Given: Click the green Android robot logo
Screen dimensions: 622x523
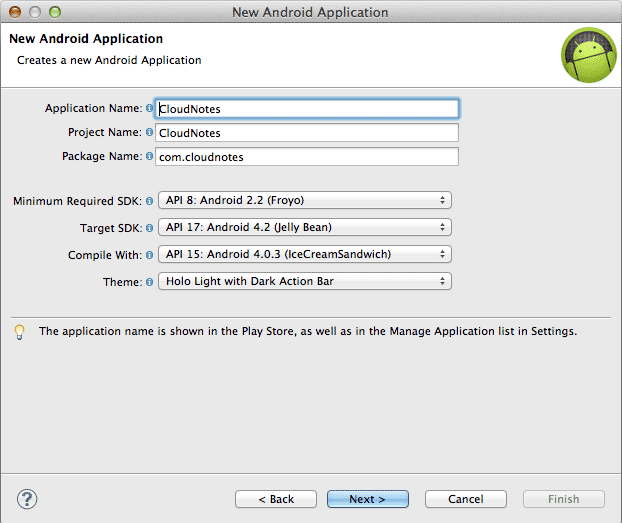Looking at the screenshot, I should tap(587, 55).
